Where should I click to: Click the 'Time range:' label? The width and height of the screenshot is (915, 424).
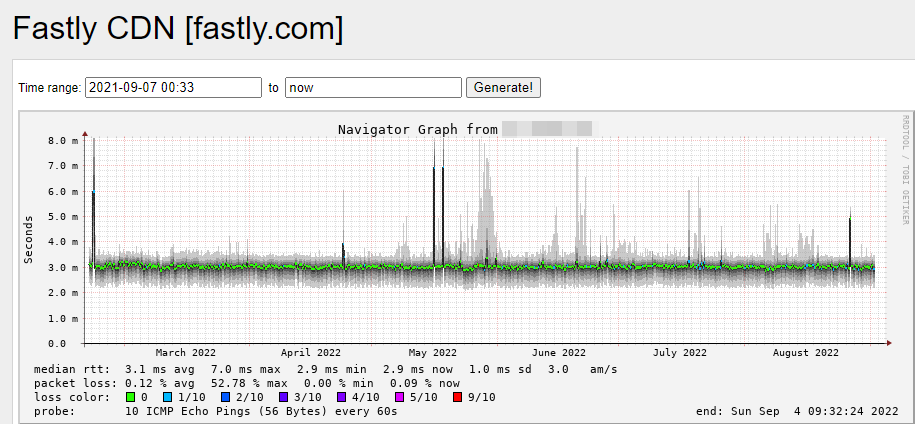point(50,87)
